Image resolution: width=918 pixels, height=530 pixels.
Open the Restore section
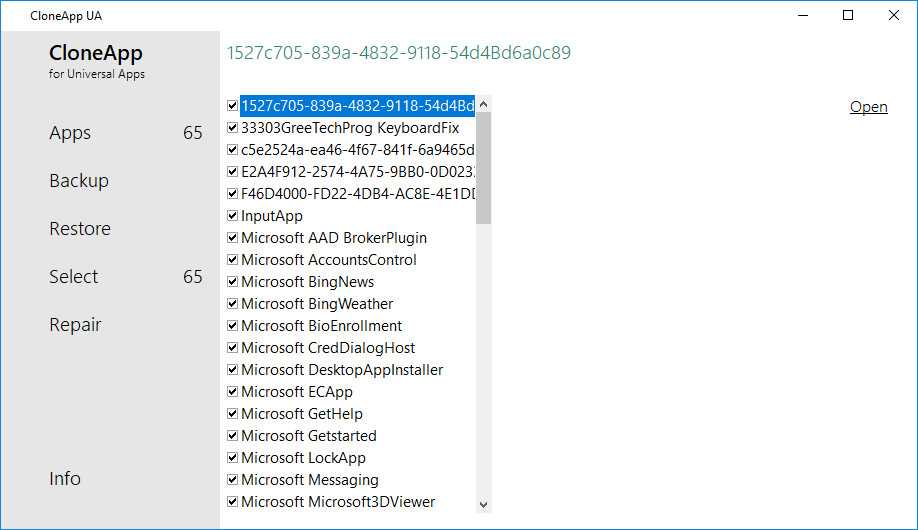tap(80, 229)
